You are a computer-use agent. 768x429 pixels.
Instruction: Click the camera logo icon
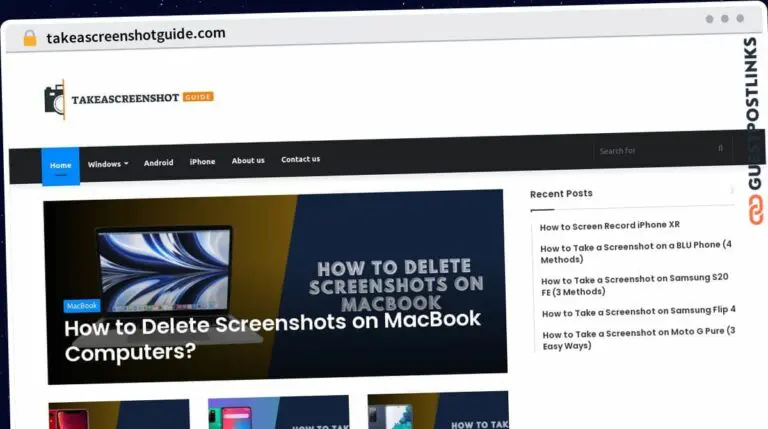(54, 99)
